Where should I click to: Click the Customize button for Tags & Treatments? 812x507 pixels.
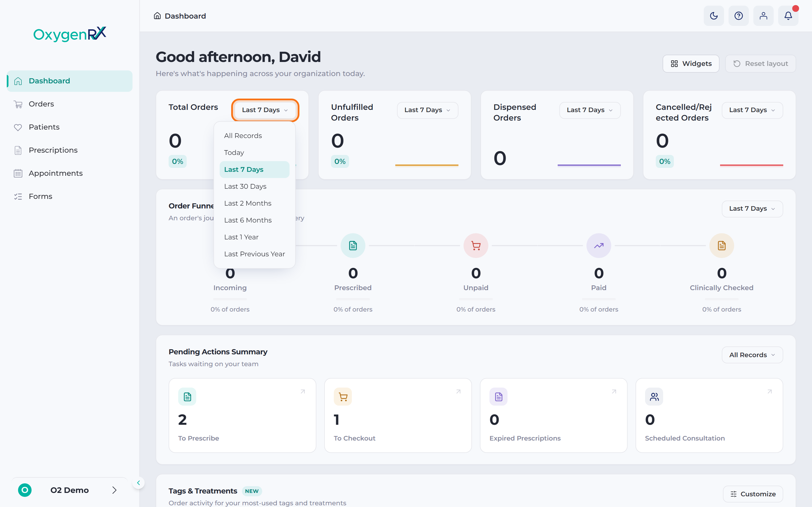(753, 494)
